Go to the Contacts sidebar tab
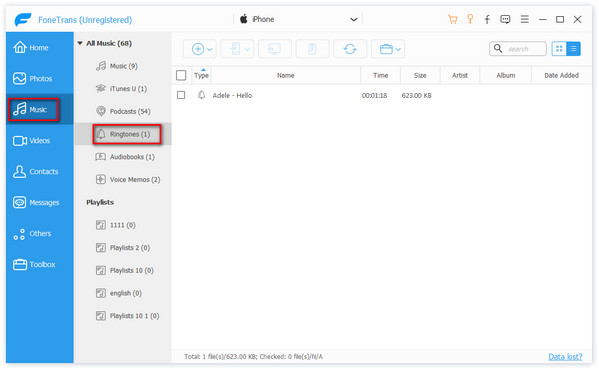The image size is (599, 370). pyautogui.click(x=35, y=171)
